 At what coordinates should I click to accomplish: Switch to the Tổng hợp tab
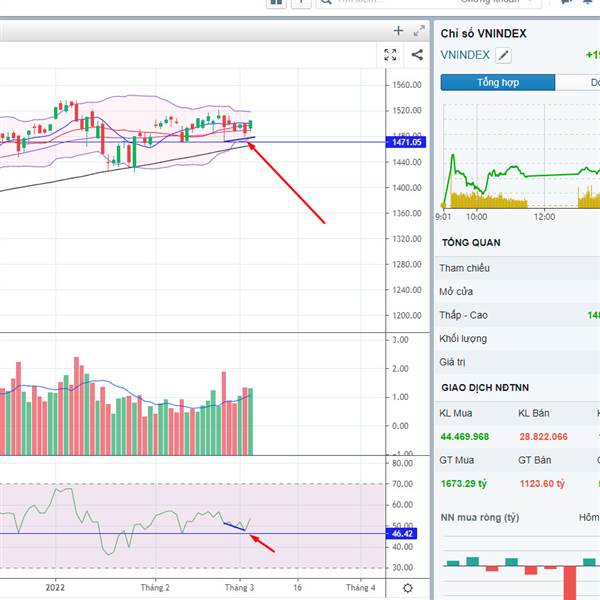(498, 82)
